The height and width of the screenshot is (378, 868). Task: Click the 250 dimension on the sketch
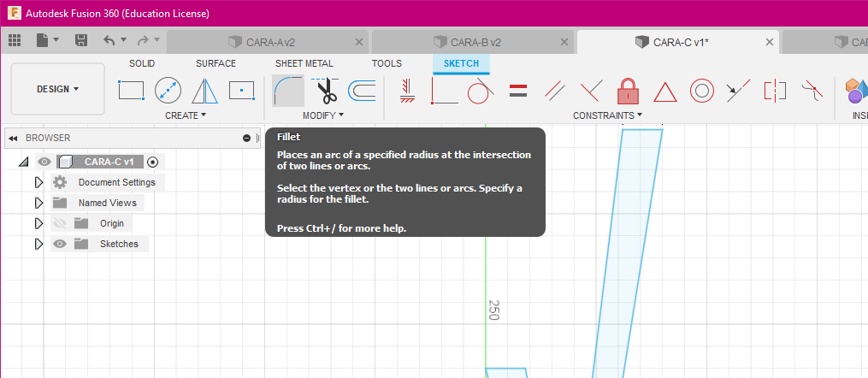493,310
